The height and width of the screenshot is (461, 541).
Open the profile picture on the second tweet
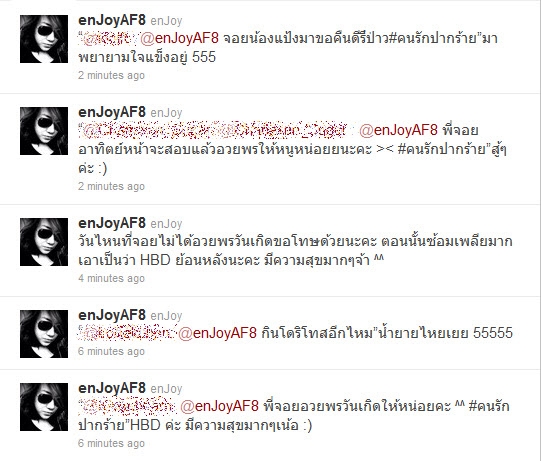44,131
